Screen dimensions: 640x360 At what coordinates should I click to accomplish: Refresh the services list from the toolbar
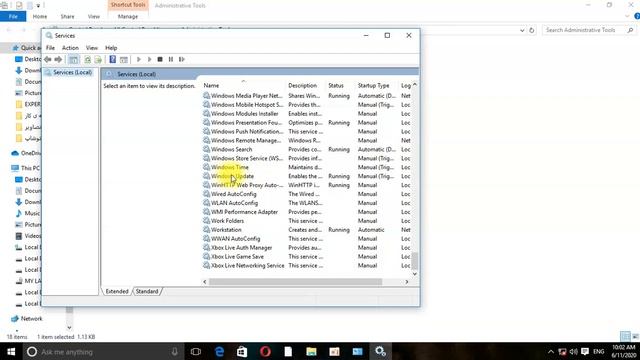pyautogui.click(x=87, y=60)
